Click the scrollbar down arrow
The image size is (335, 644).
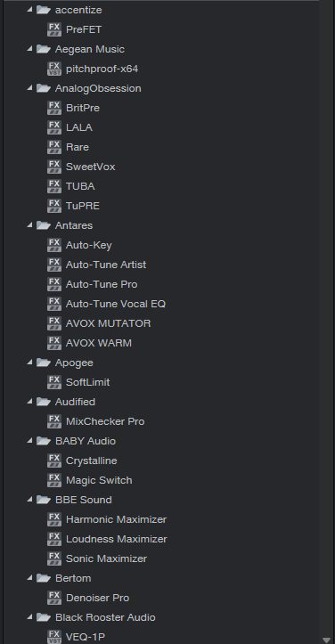pyautogui.click(x=327, y=640)
